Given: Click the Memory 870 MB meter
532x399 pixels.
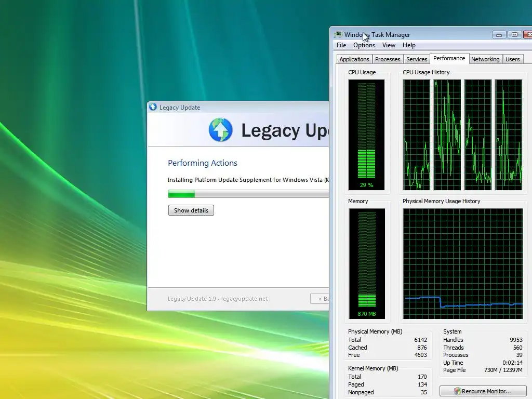Looking at the screenshot, I should (367, 263).
